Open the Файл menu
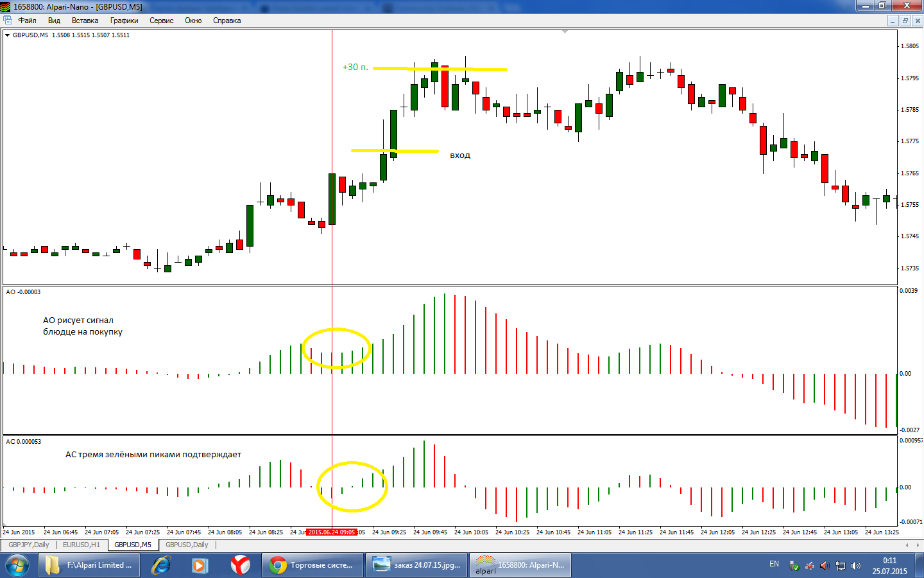The image size is (924, 578). pyautogui.click(x=27, y=21)
